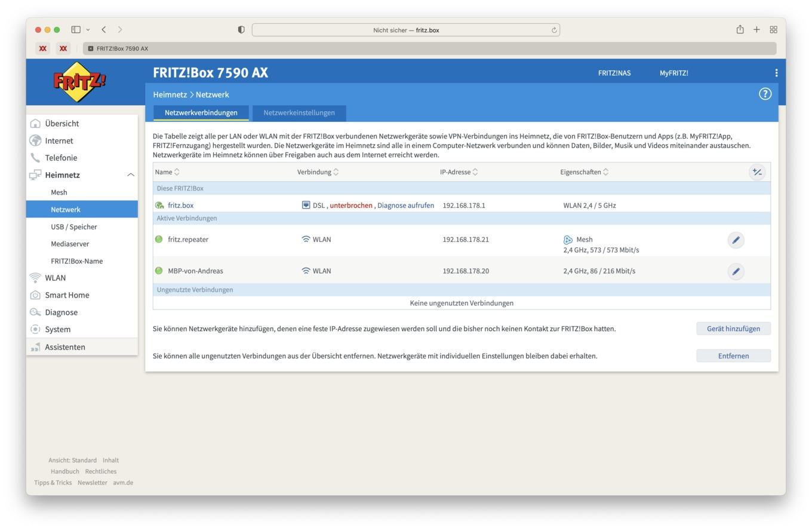The width and height of the screenshot is (812, 530).
Task: Click the first pinned XX tab
Action: [42, 48]
